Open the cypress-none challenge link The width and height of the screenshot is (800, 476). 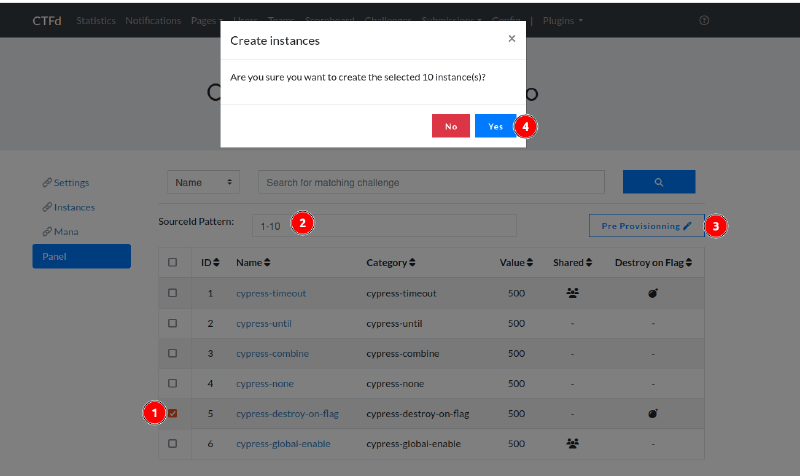pyautogui.click(x=265, y=384)
